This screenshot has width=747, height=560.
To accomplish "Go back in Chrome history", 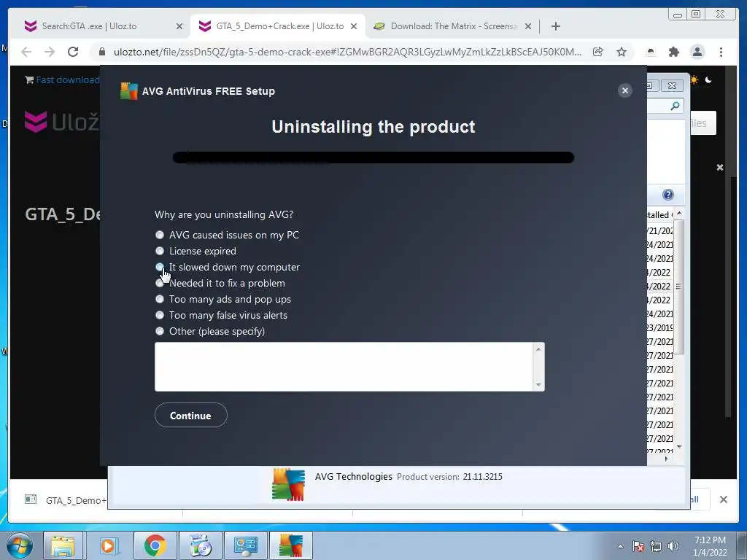I will 26,52.
